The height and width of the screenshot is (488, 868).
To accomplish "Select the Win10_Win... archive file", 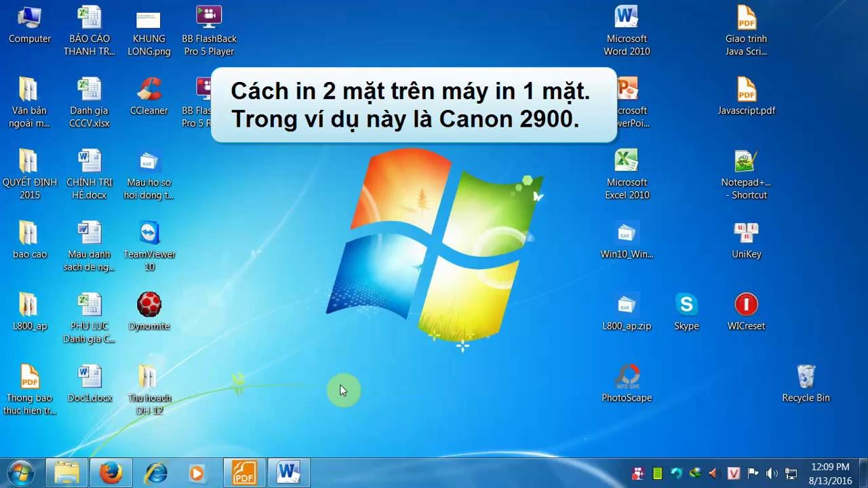I will [627, 240].
